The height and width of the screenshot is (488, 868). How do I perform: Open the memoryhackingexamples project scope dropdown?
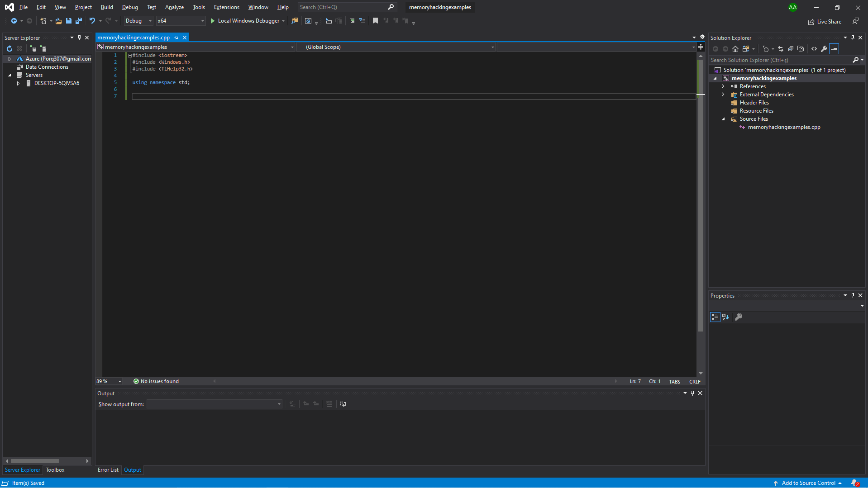[196, 47]
